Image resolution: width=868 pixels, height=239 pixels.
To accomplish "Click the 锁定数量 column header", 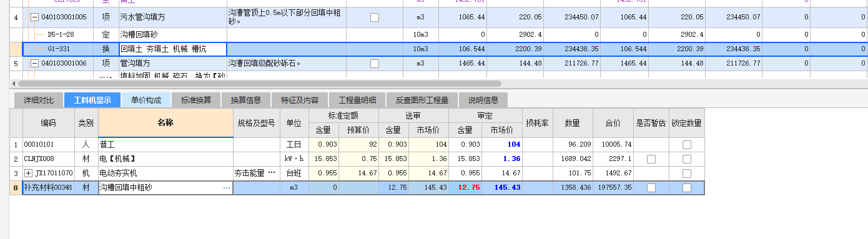I will 687,123.
